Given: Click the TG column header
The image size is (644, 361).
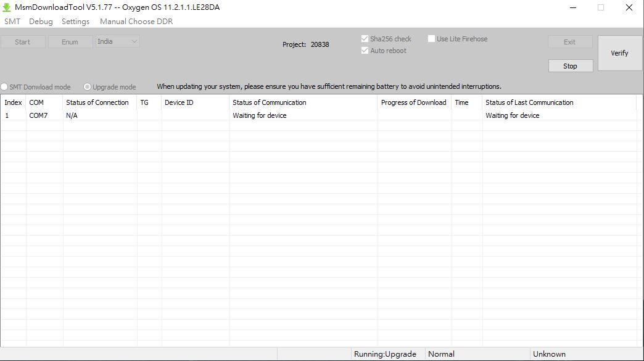Looking at the screenshot, I should (149, 102).
